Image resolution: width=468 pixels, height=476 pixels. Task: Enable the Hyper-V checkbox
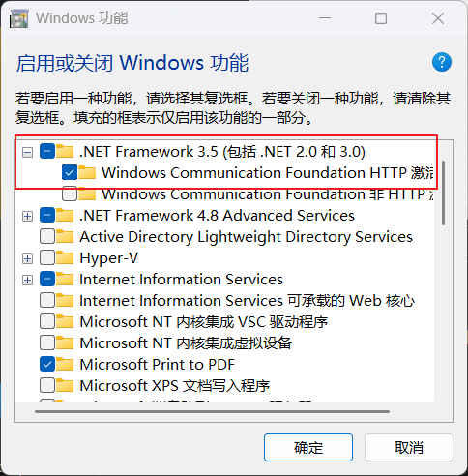[47, 258]
